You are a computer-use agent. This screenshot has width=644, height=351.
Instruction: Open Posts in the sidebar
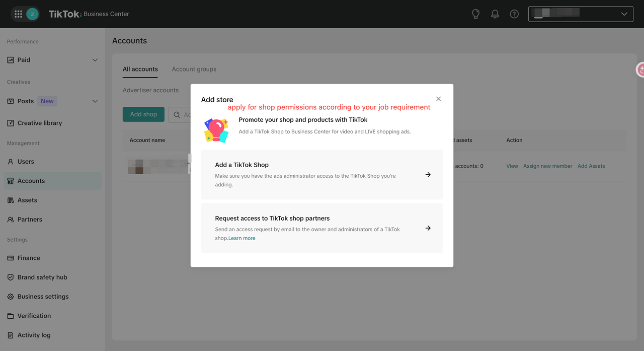tap(26, 101)
